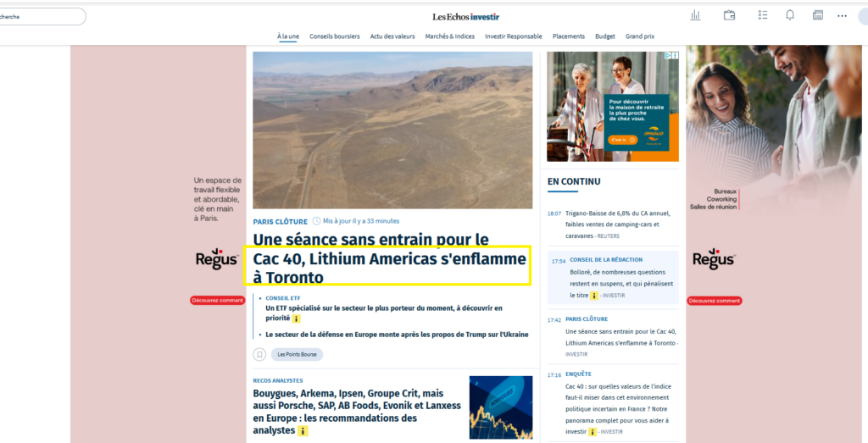Open notifications bell icon
Screen dimensions: 868x443
tap(790, 15)
